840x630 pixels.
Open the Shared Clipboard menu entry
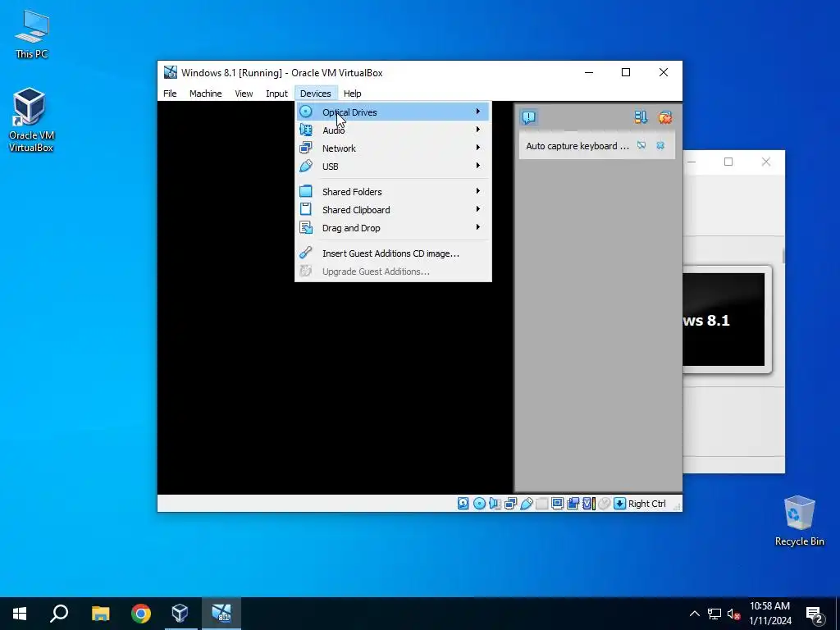(393, 210)
